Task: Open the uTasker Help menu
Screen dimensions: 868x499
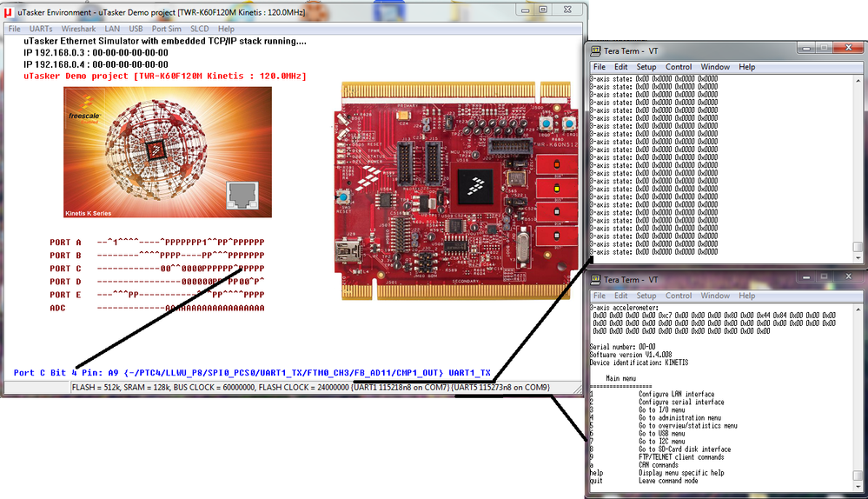Action: click(x=226, y=29)
